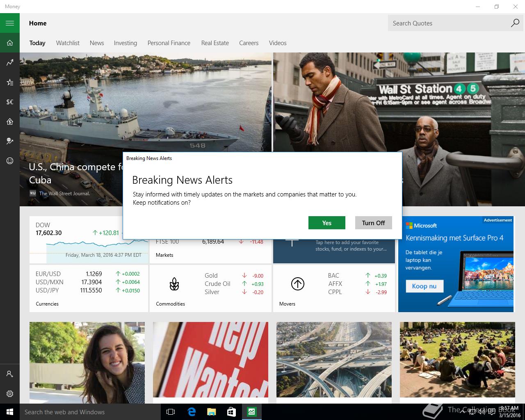
Task: Switch to the Personal Finance tab
Action: pos(169,43)
